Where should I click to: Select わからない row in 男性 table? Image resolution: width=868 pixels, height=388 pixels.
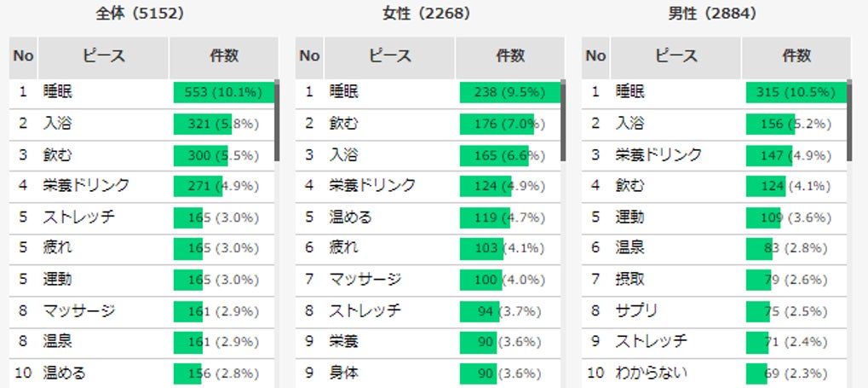tap(651, 373)
